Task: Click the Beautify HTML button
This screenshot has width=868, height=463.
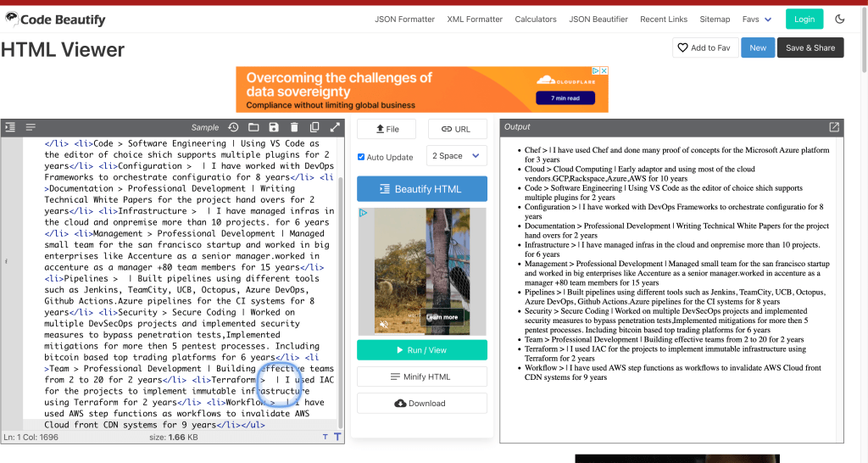Action: (x=422, y=189)
